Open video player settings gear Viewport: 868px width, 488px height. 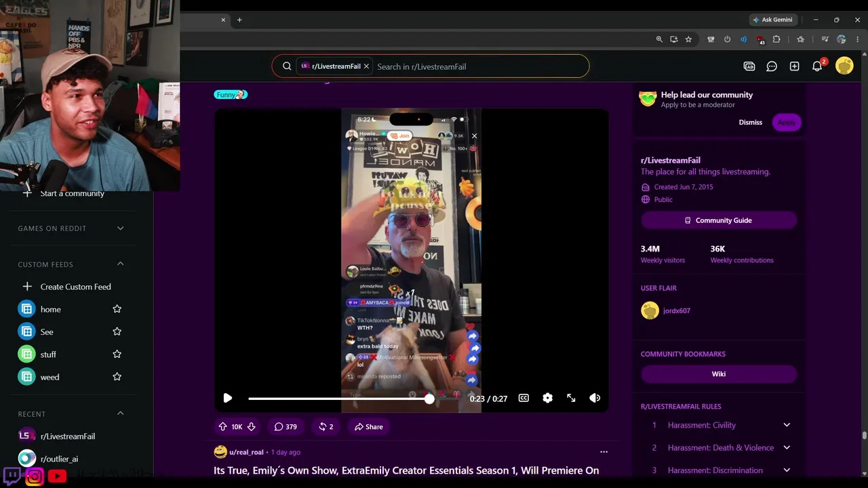click(x=547, y=399)
